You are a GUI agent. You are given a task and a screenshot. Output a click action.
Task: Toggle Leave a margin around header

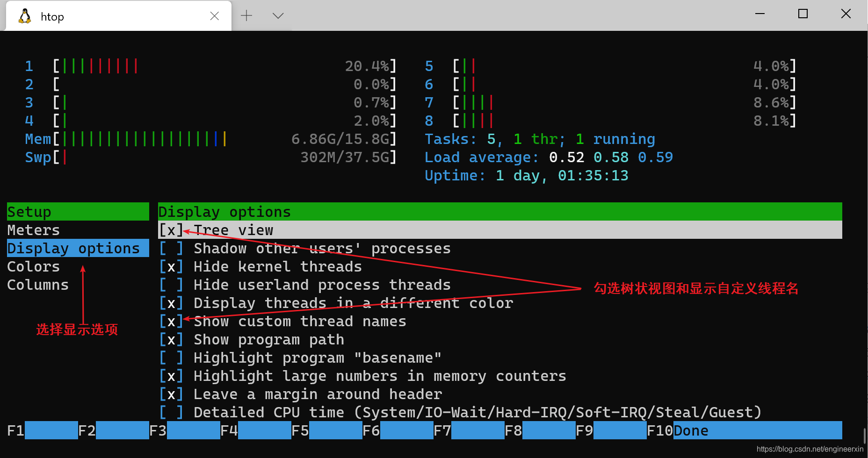point(171,394)
